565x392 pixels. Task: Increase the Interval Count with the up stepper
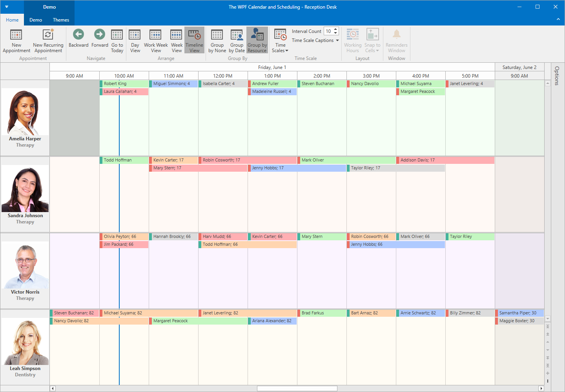point(336,29)
